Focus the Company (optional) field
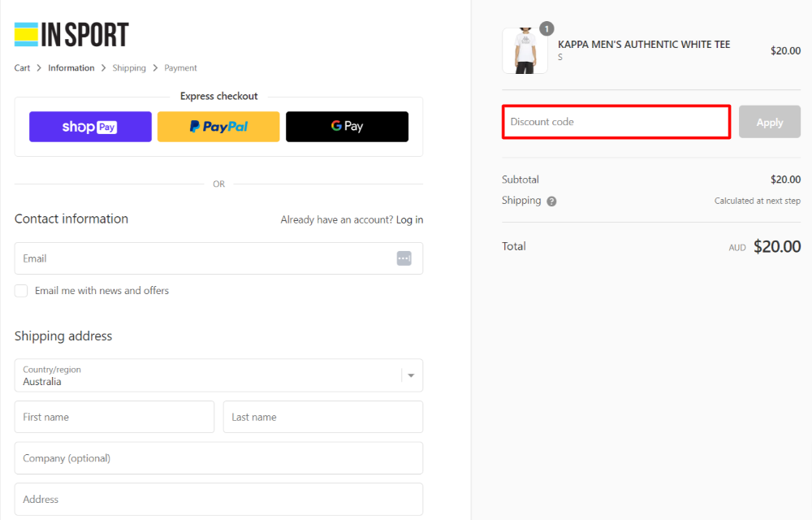Viewport: 812px width, 520px height. (218, 458)
